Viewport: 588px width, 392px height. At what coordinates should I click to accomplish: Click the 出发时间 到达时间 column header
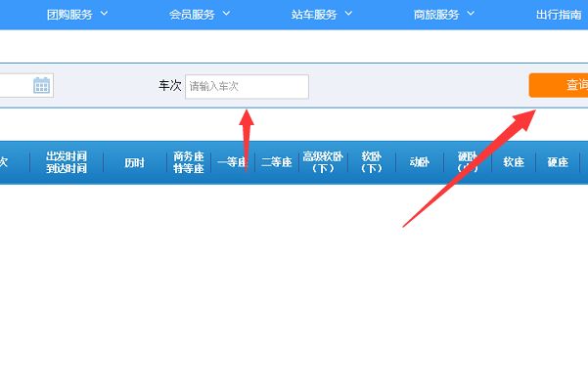click(67, 162)
